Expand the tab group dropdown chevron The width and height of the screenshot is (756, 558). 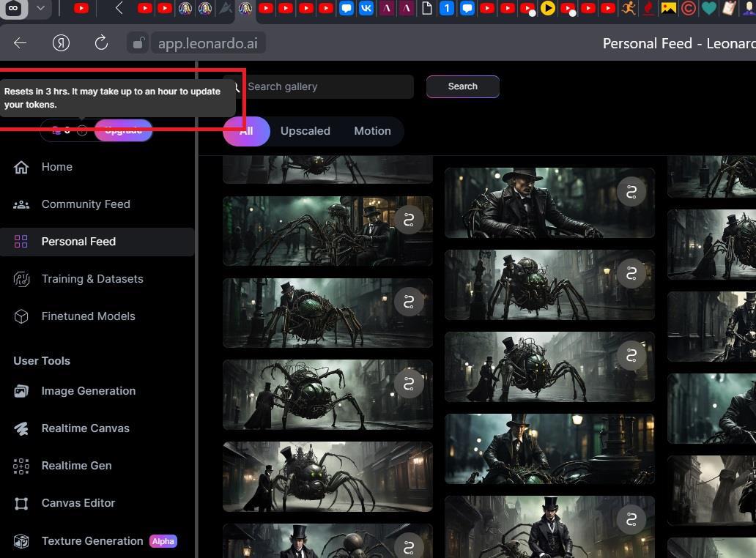40,9
